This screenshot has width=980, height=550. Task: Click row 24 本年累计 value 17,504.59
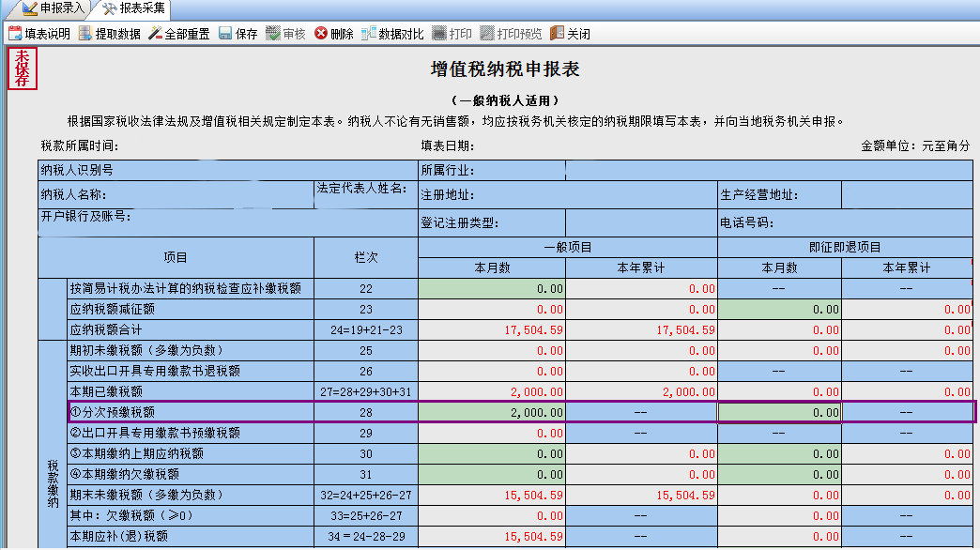pos(685,330)
